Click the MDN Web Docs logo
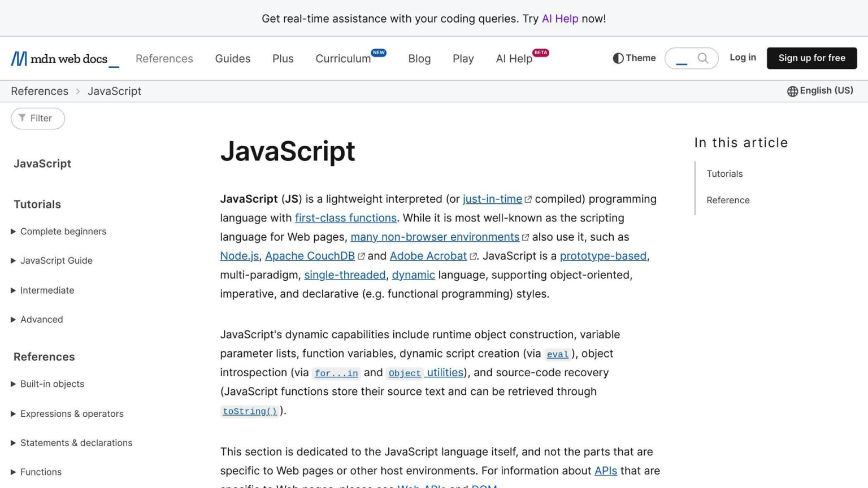868x488 pixels. [x=65, y=59]
